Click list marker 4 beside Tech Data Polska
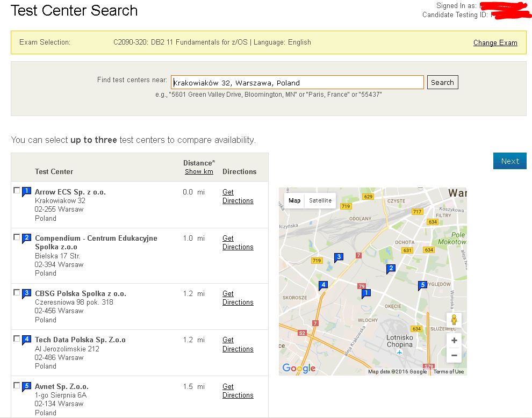 [26, 340]
